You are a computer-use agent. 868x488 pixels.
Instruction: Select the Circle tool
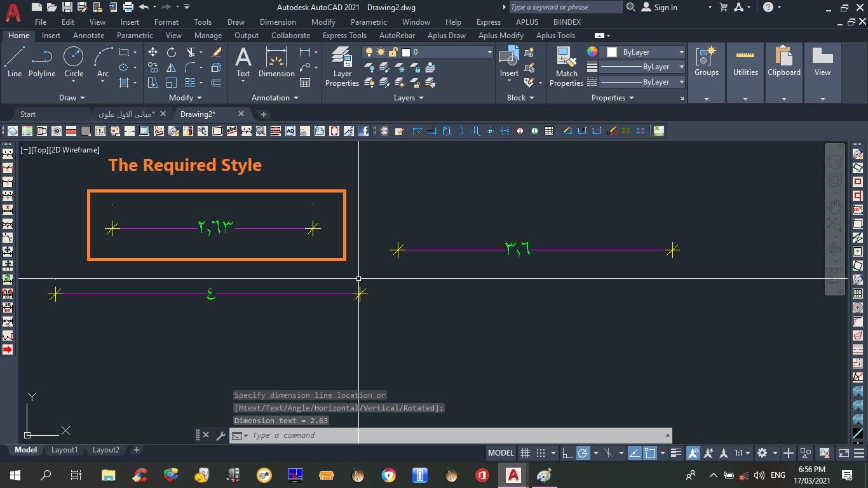tap(74, 62)
